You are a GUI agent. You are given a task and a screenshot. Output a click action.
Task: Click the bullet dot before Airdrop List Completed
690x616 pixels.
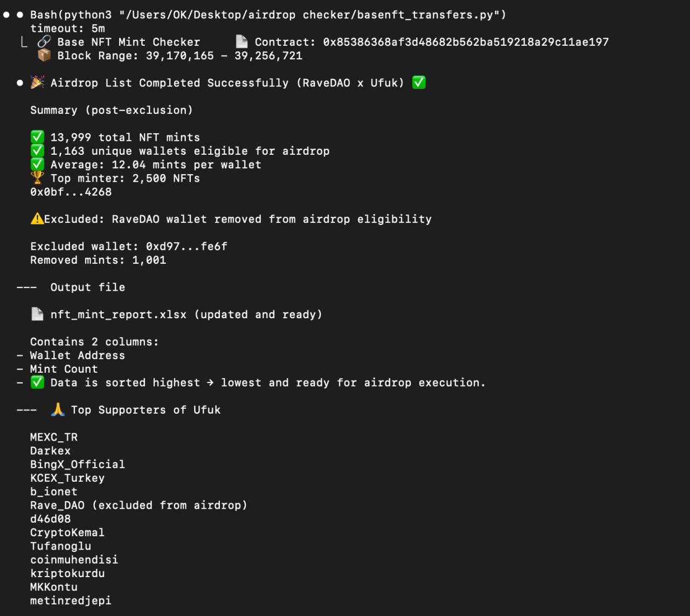(x=20, y=83)
